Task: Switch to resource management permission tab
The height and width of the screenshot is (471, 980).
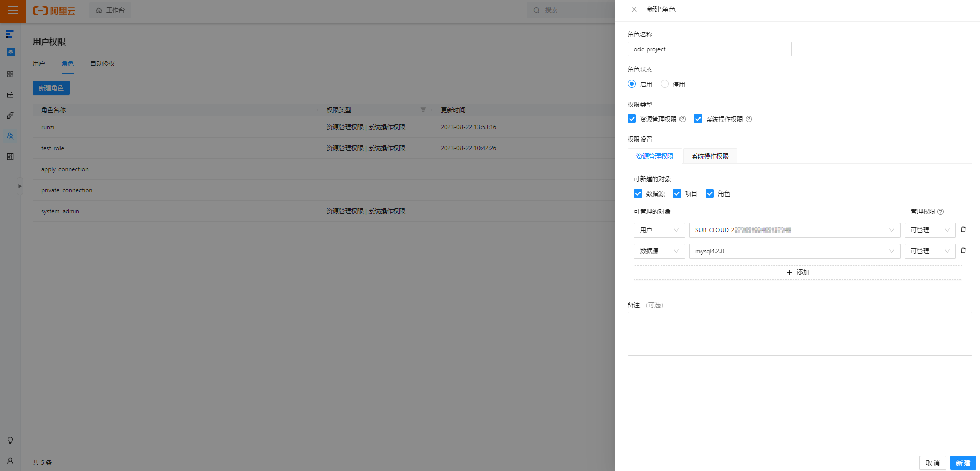Action: click(655, 156)
